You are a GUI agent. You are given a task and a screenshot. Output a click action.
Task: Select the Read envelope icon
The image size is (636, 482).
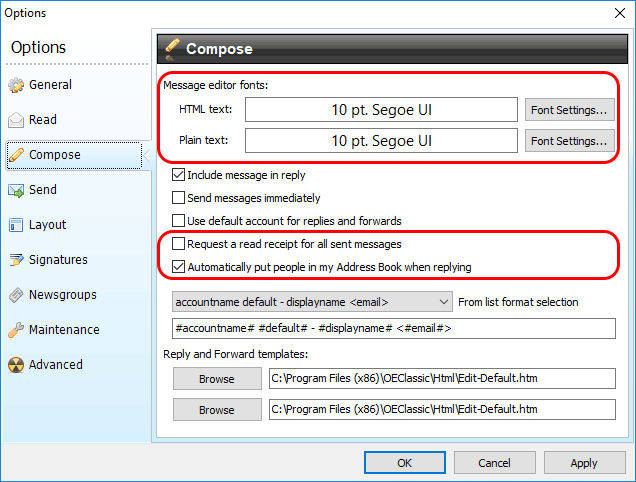tap(16, 120)
